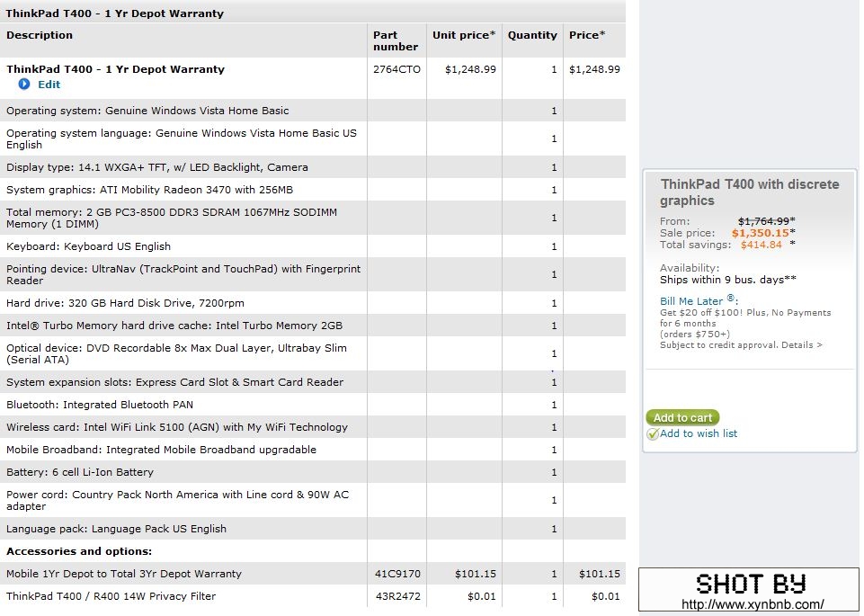Screen dimensions: 864x616
Task: Click the wish list checkmark icon
Action: [x=653, y=434]
